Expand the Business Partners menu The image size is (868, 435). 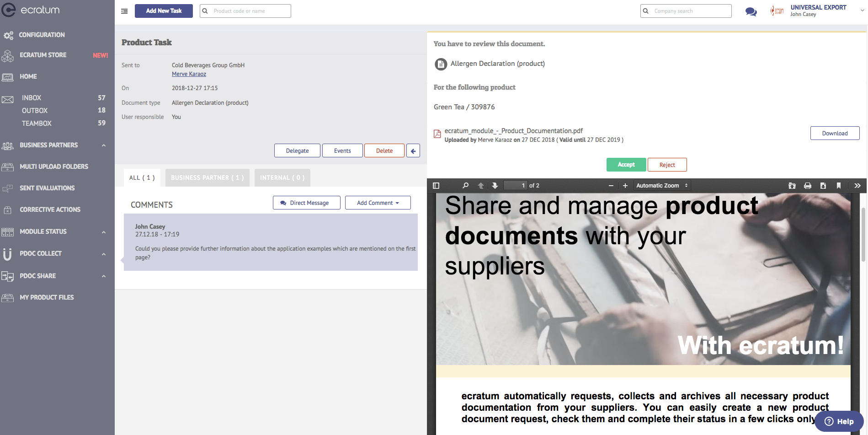[x=104, y=145]
